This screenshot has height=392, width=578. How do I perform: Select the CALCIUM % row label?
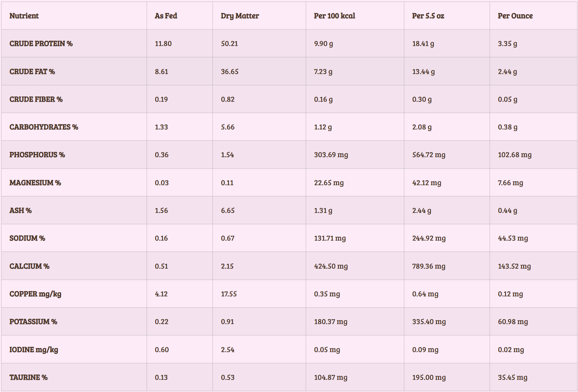click(29, 266)
